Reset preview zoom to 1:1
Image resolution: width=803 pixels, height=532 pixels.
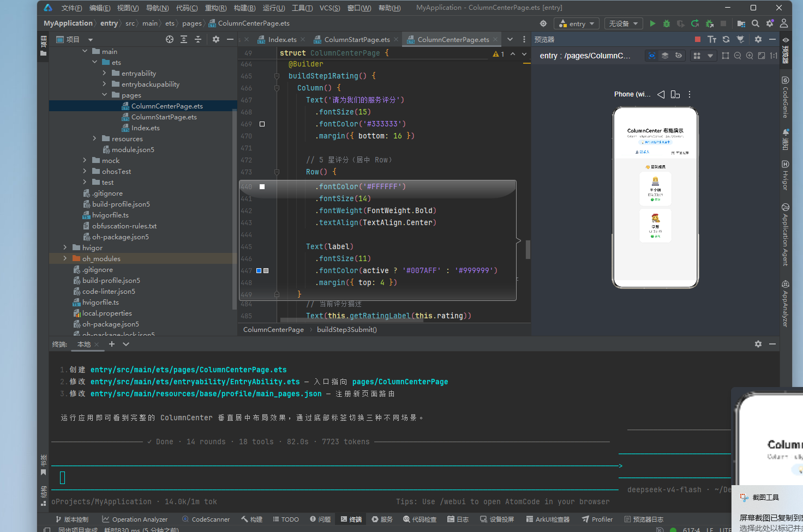(774, 56)
